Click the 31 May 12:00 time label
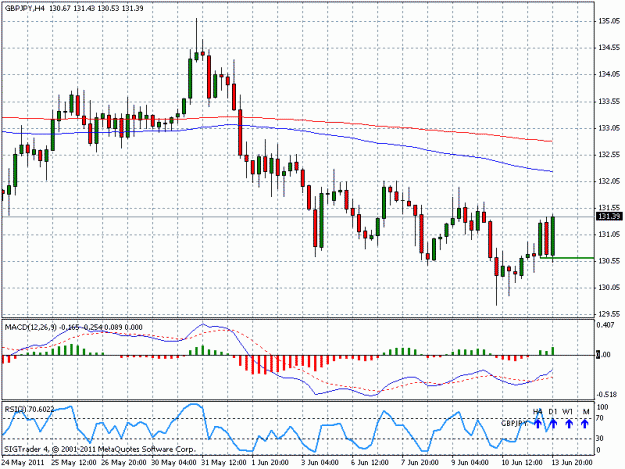This screenshot has width=625, height=469. click(x=224, y=463)
